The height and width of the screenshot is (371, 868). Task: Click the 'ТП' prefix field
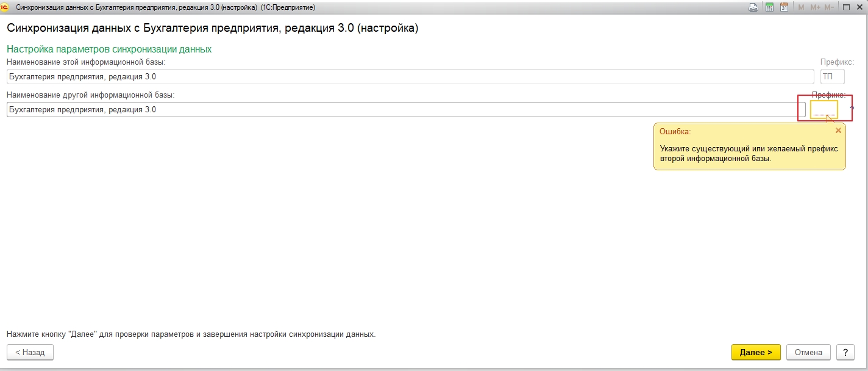coord(833,76)
